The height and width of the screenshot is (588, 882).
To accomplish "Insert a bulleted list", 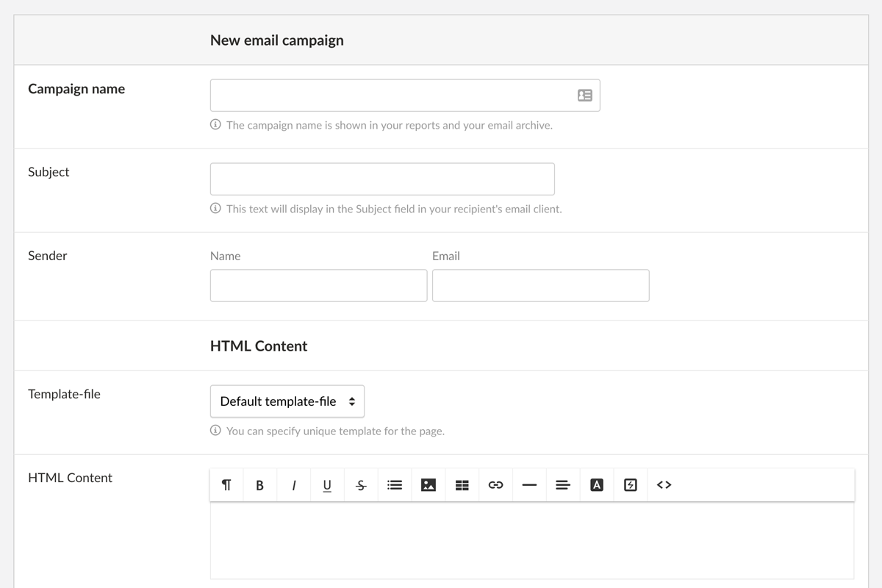I will [x=395, y=485].
